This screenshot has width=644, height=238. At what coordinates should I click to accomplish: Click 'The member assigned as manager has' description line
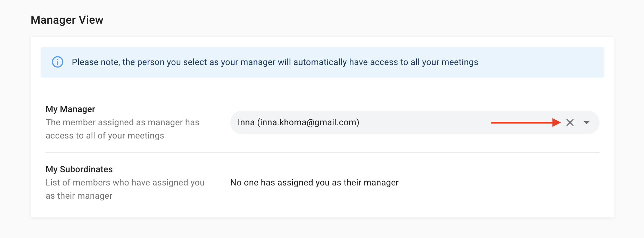123,122
